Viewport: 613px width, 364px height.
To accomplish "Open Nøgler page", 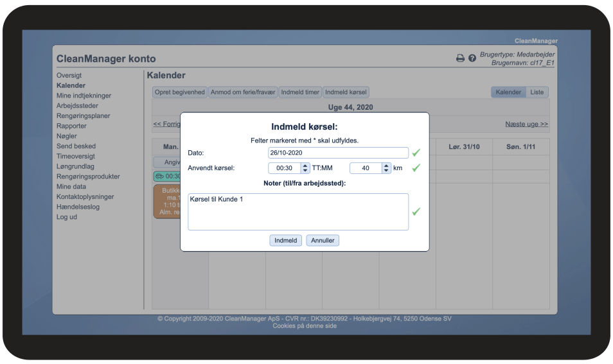I will 66,136.
